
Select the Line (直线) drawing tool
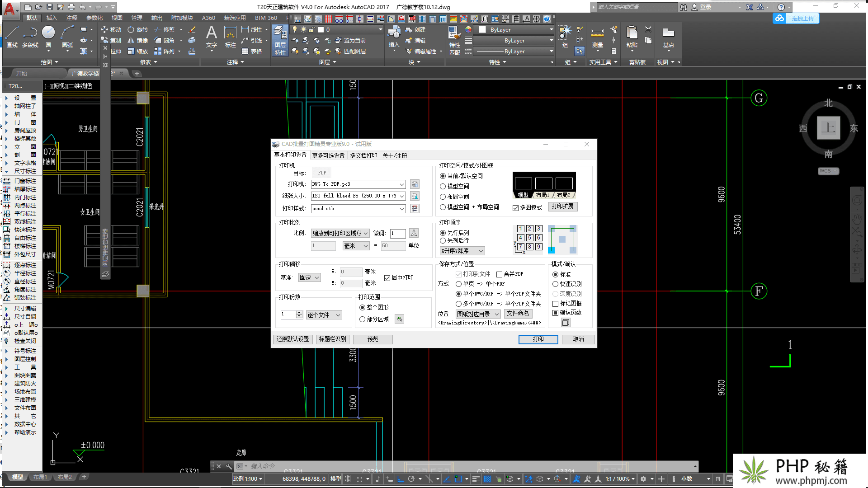pos(12,37)
